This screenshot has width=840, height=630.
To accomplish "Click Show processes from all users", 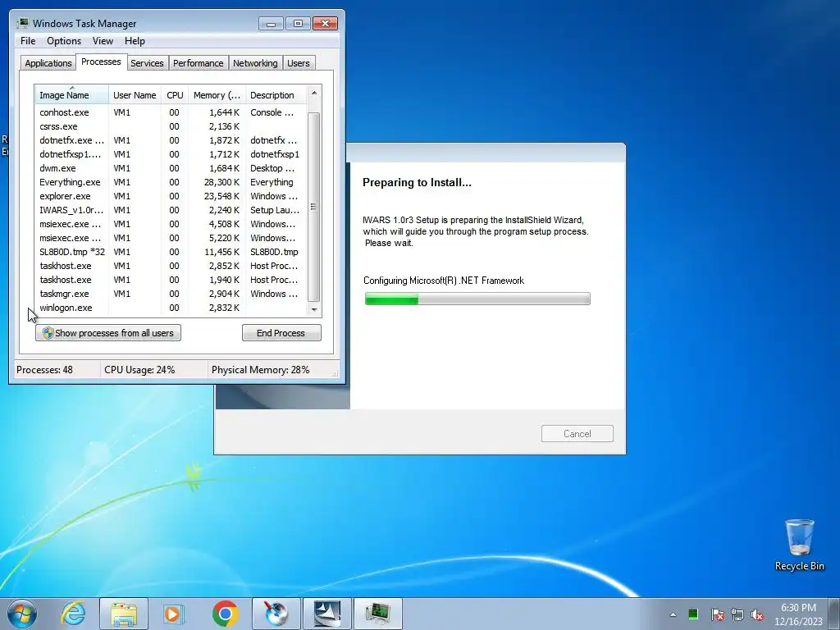I will click(108, 333).
